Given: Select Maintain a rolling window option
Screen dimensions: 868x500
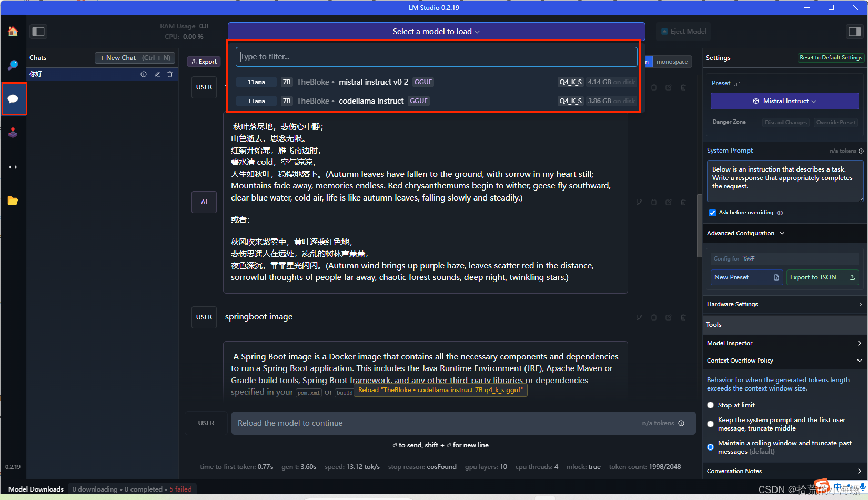Looking at the screenshot, I should coord(711,447).
